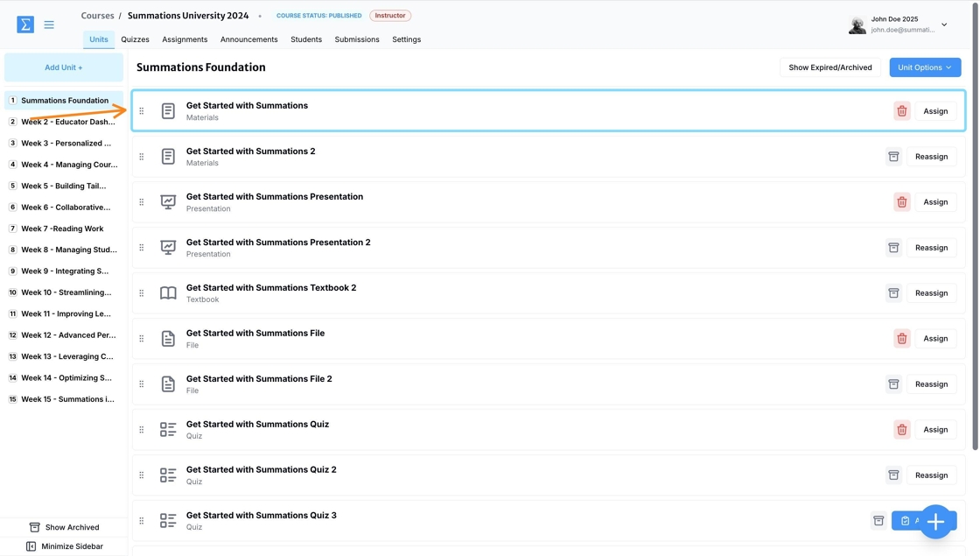
Task: Archive Get Started with Summations Presentation 2
Action: coord(893,248)
